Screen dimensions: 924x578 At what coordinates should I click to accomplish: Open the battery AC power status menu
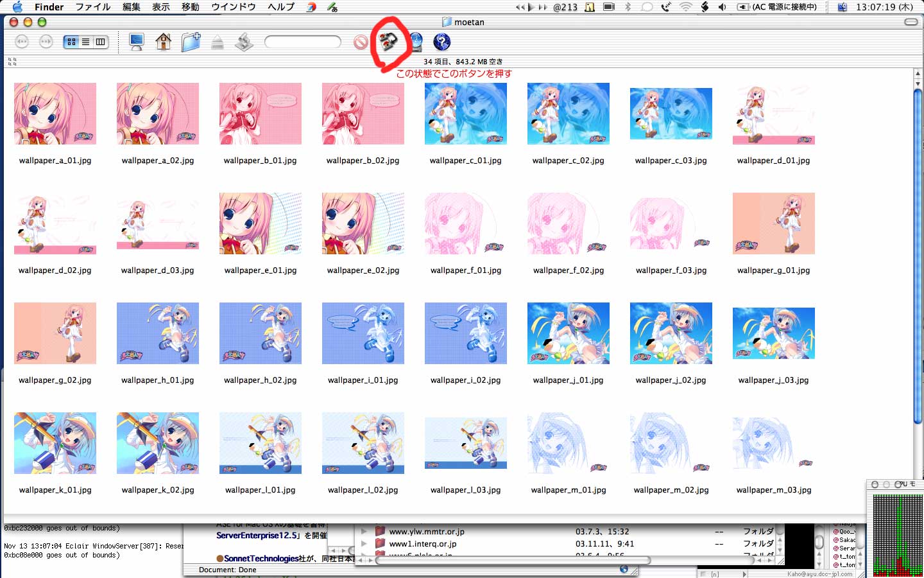tap(778, 7)
